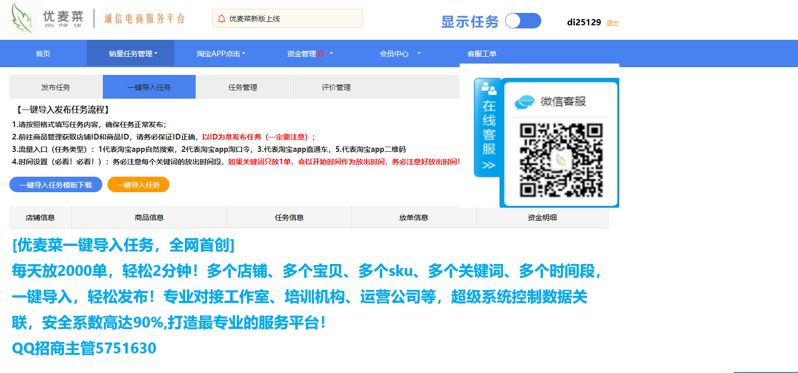Click the 任务信息 column header
This screenshot has height=373, width=798.
[289, 217]
